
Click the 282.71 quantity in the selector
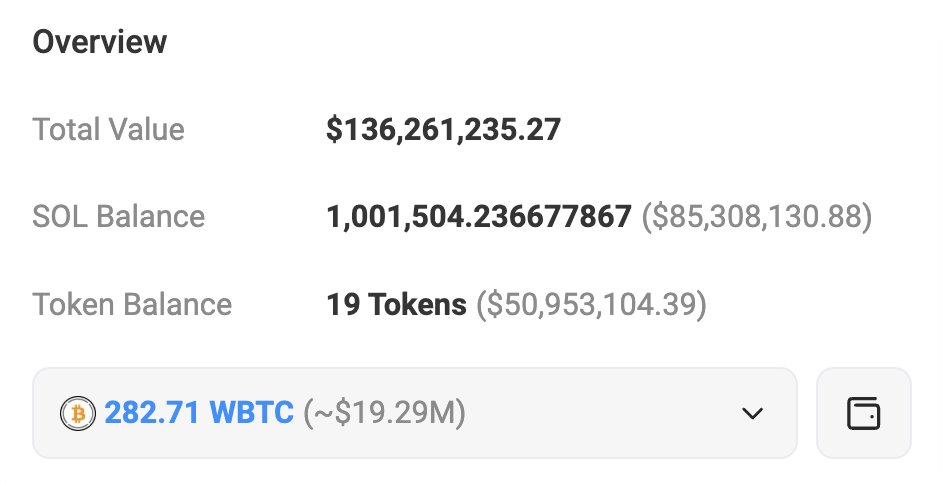coord(147,413)
